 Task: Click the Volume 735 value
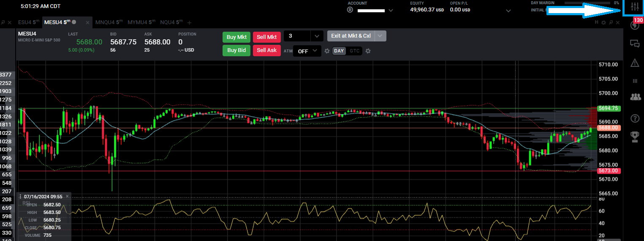(47, 235)
